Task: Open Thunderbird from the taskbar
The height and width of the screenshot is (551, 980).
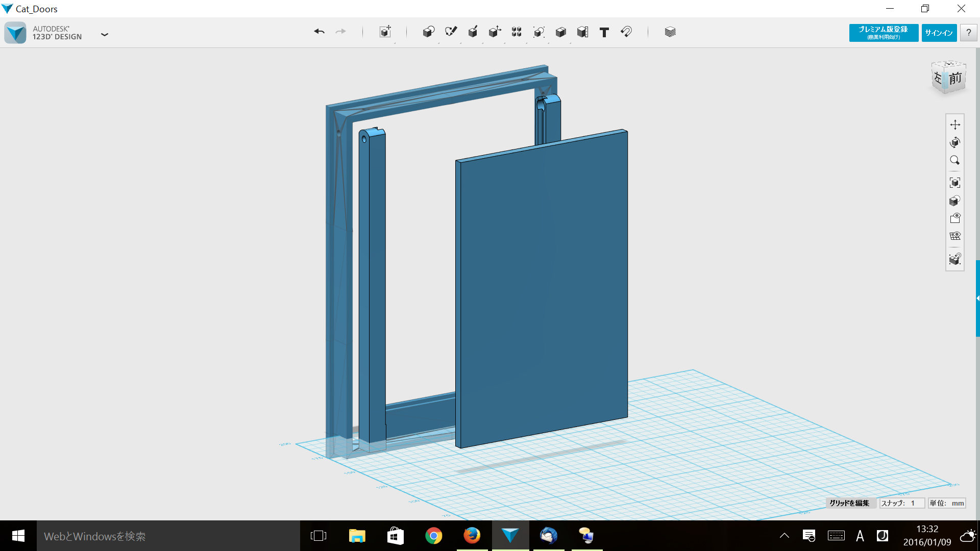Action: (549, 536)
